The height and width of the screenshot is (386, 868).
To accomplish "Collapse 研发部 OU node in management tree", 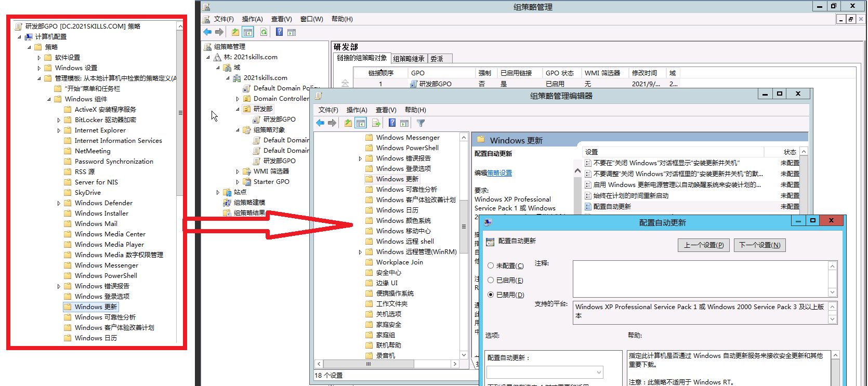I will coord(238,109).
